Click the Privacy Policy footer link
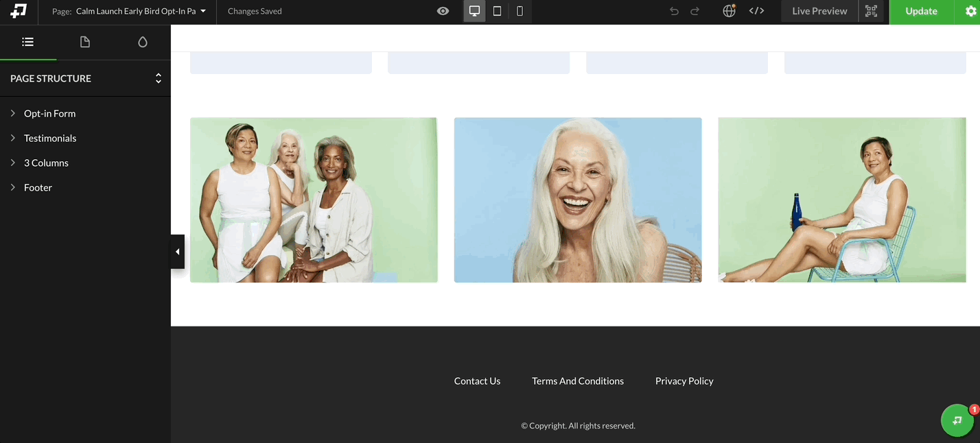The height and width of the screenshot is (443, 980). (x=684, y=381)
